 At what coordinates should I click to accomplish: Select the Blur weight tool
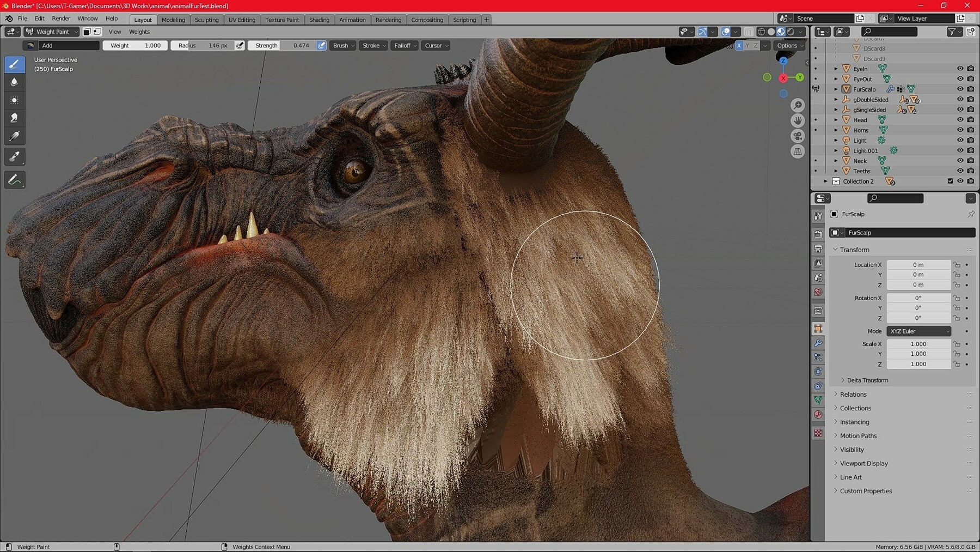[14, 82]
